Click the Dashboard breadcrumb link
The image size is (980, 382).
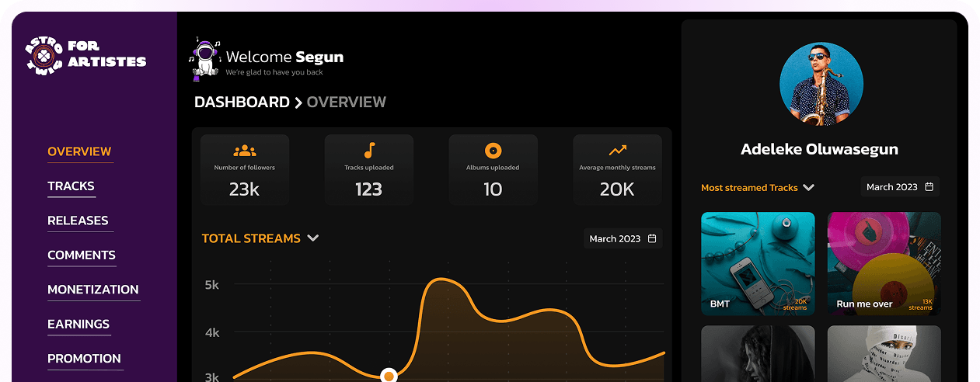pos(241,102)
